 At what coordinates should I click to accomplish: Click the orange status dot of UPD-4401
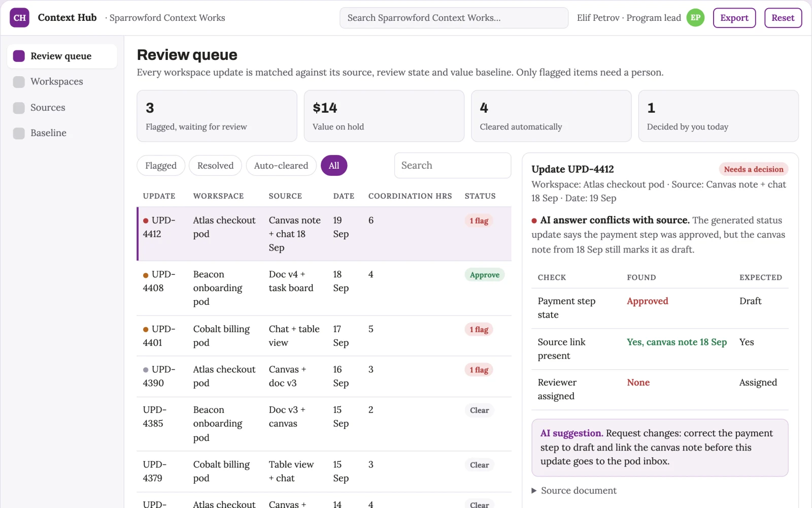click(x=146, y=330)
